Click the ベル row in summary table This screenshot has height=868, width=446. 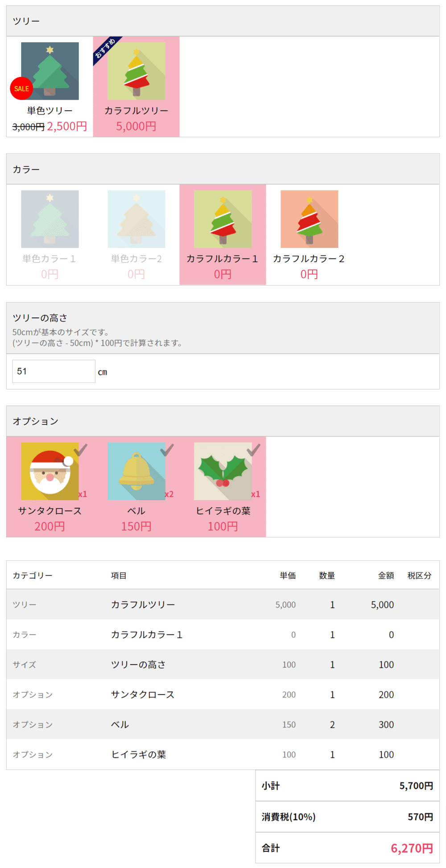[223, 724]
